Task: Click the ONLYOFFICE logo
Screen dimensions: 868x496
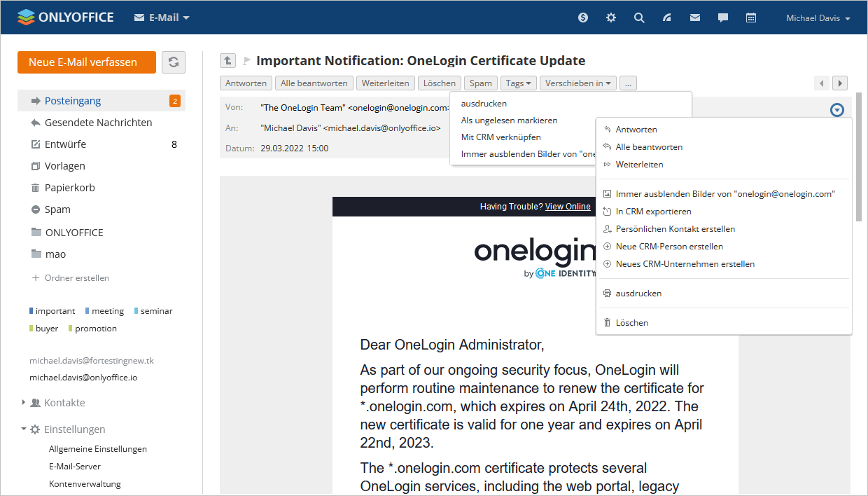Action: tap(65, 18)
